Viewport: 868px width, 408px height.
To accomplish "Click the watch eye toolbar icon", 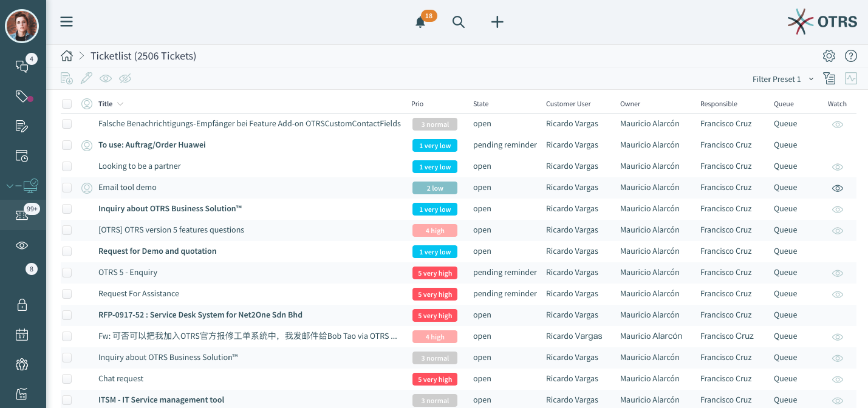I will coord(106,78).
